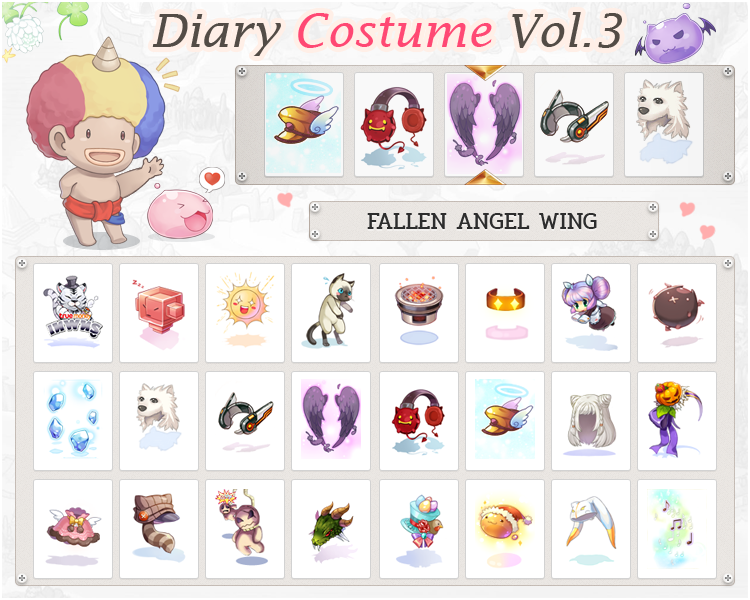Viewport: 750px width, 600px height.
Task: Select the Santa hat poring costume
Action: (x=505, y=529)
